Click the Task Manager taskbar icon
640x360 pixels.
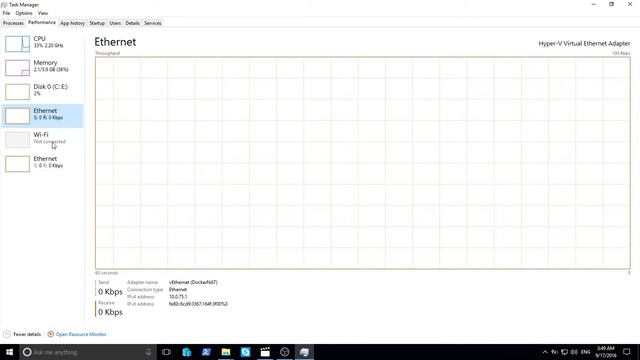(x=304, y=352)
